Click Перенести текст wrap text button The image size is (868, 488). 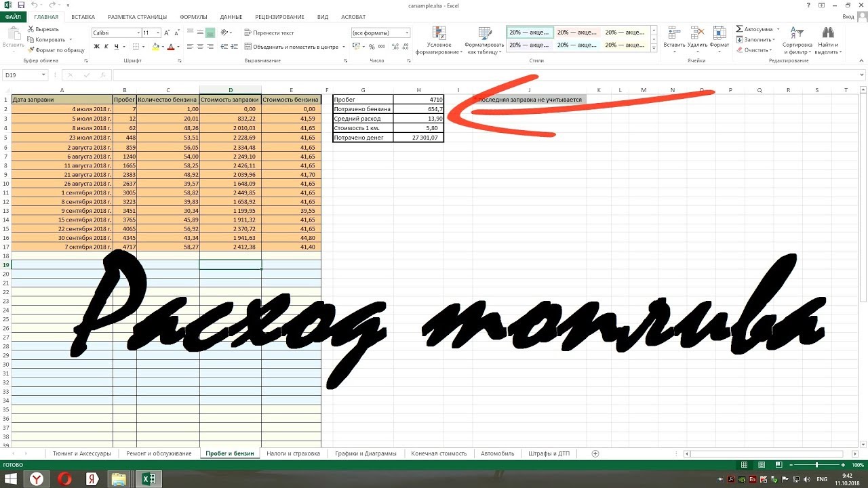tap(269, 33)
